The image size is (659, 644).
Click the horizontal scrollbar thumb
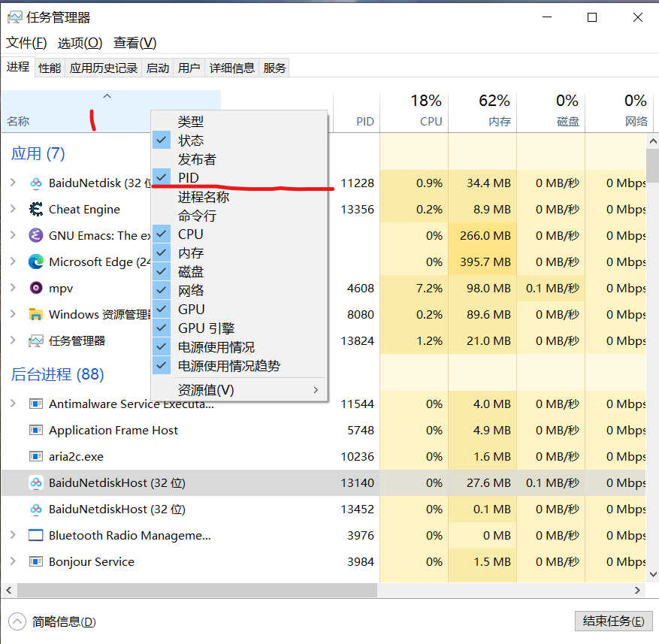pos(197,590)
